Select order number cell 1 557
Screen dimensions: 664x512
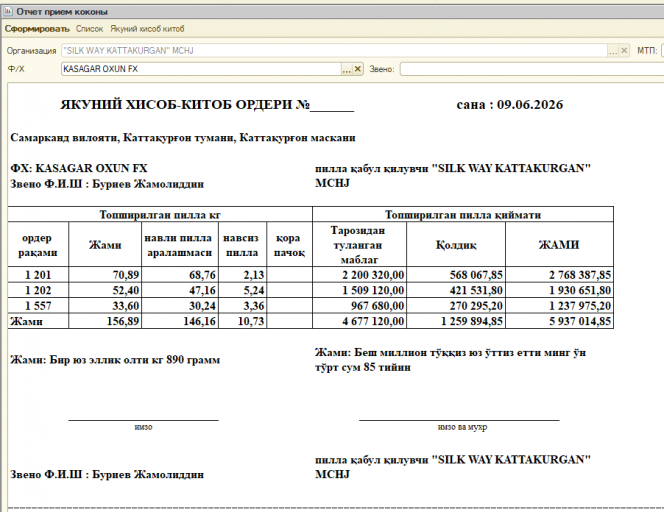click(x=38, y=305)
